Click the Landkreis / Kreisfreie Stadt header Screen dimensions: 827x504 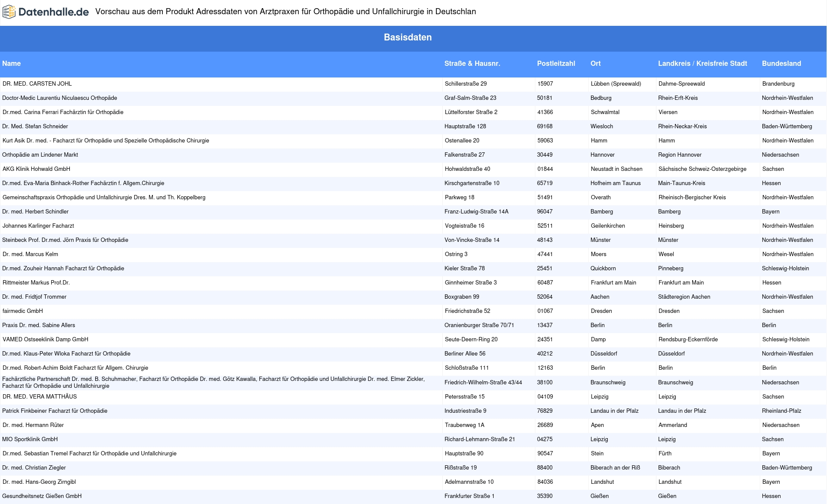(x=703, y=64)
